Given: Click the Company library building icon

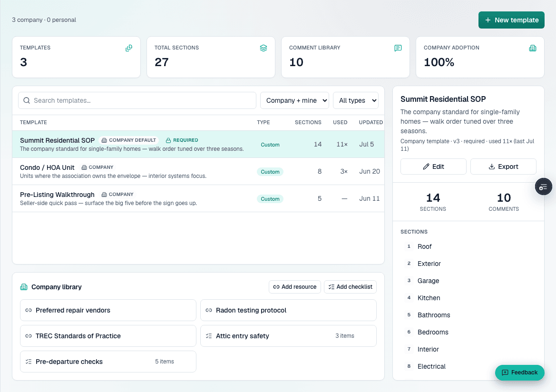Looking at the screenshot, I should [x=24, y=287].
